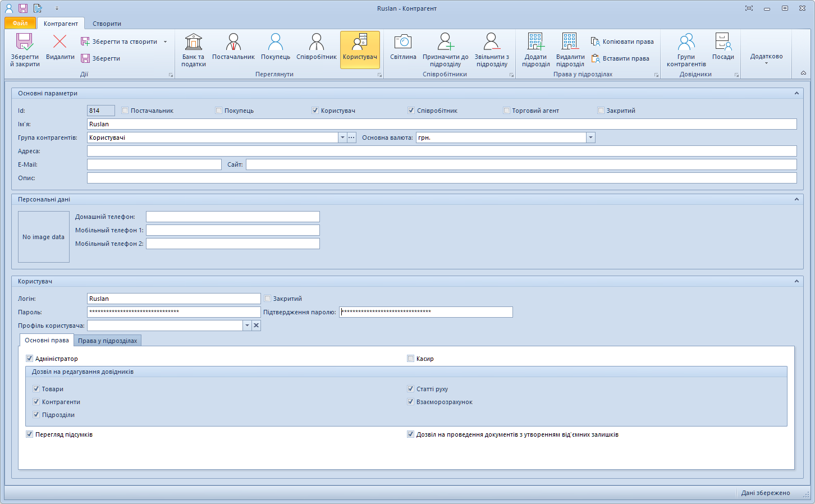Click inside the Адреса input field
815x504 pixels.
393,150
